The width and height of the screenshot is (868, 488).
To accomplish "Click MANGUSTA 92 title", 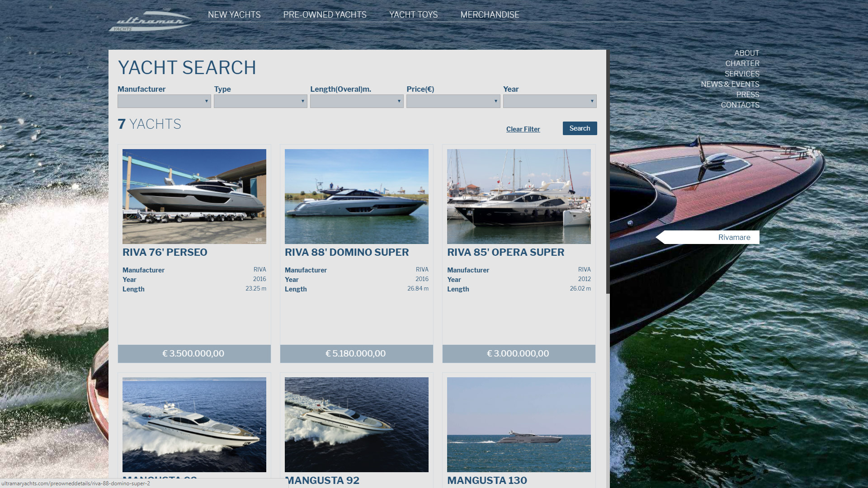I will pos(322,480).
